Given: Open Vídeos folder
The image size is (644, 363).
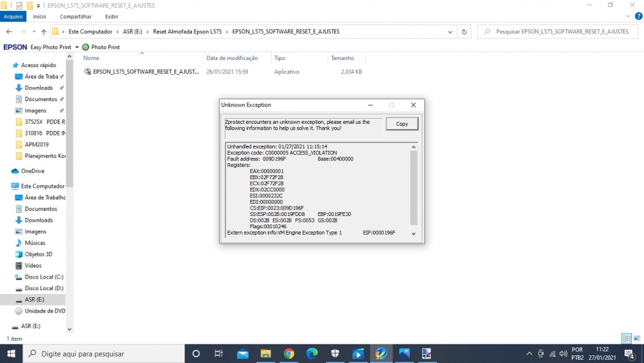Looking at the screenshot, I should coord(33,266).
